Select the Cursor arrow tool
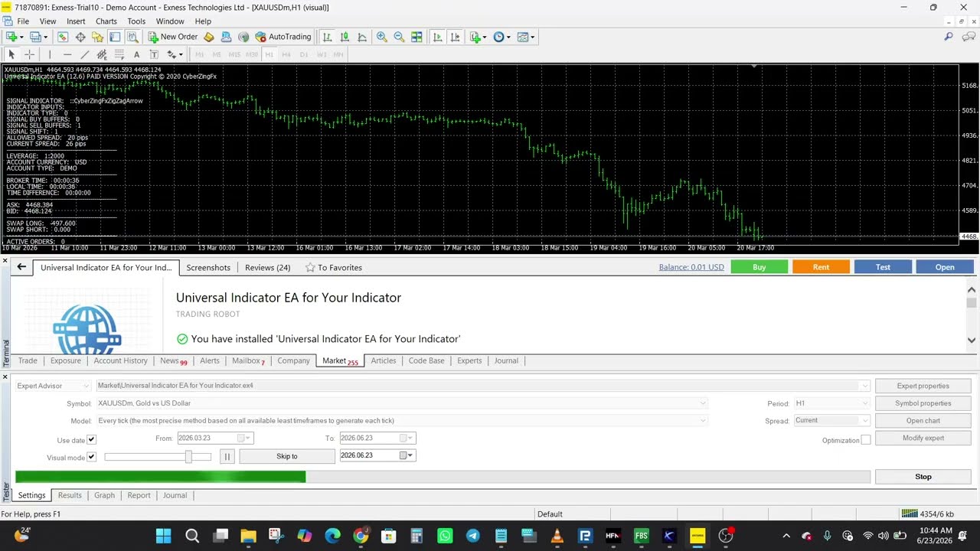Image resolution: width=980 pixels, height=551 pixels. [x=11, y=54]
